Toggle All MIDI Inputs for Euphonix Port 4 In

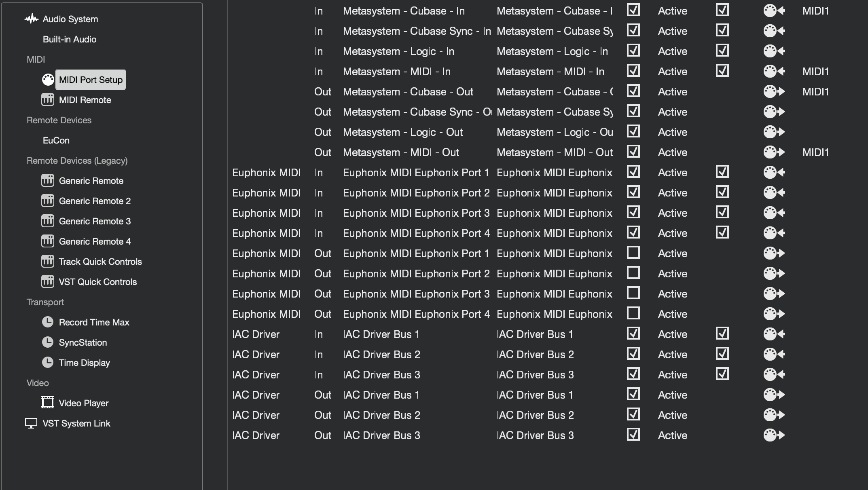pyautogui.click(x=722, y=233)
